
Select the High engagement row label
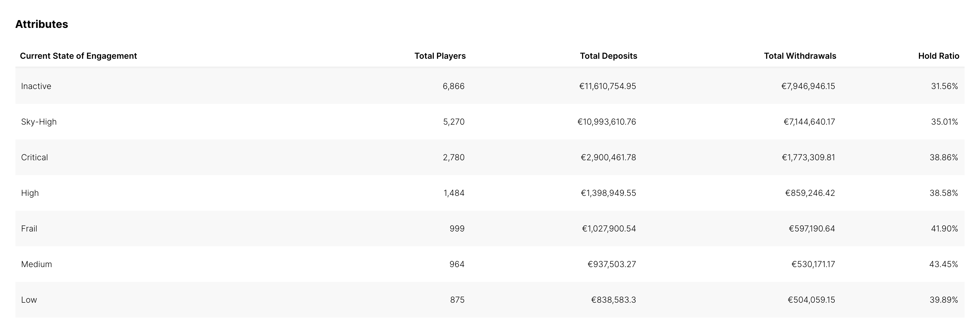pyautogui.click(x=30, y=193)
